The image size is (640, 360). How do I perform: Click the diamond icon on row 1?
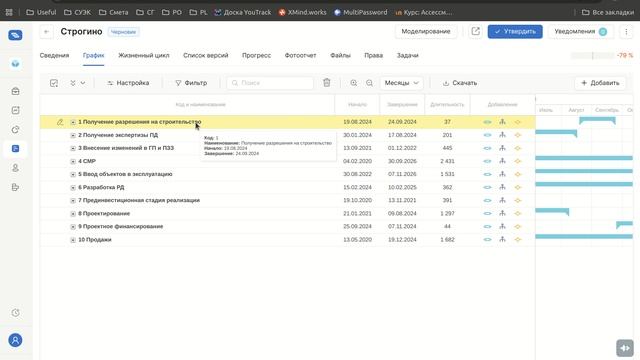[518, 122]
